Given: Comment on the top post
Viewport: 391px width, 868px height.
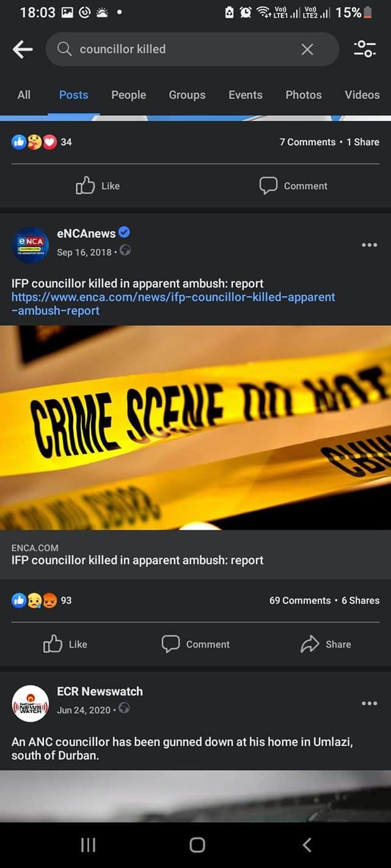Looking at the screenshot, I should pyautogui.click(x=293, y=186).
